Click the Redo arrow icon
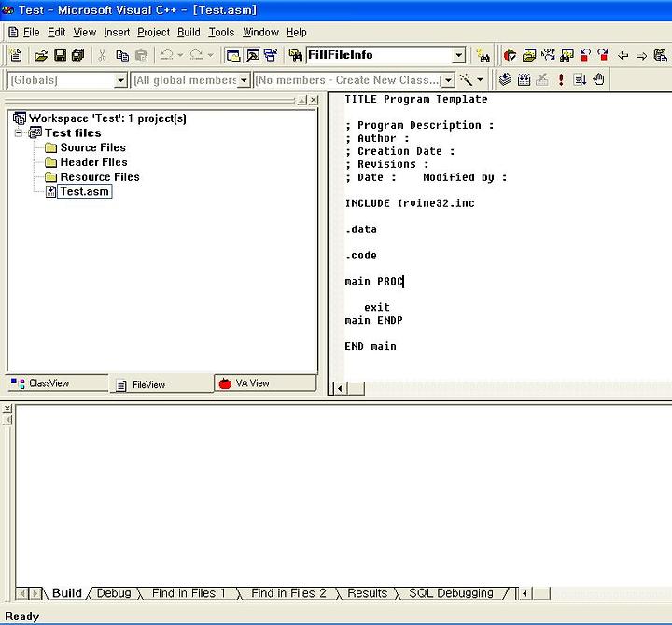This screenshot has width=672, height=625. [196, 55]
